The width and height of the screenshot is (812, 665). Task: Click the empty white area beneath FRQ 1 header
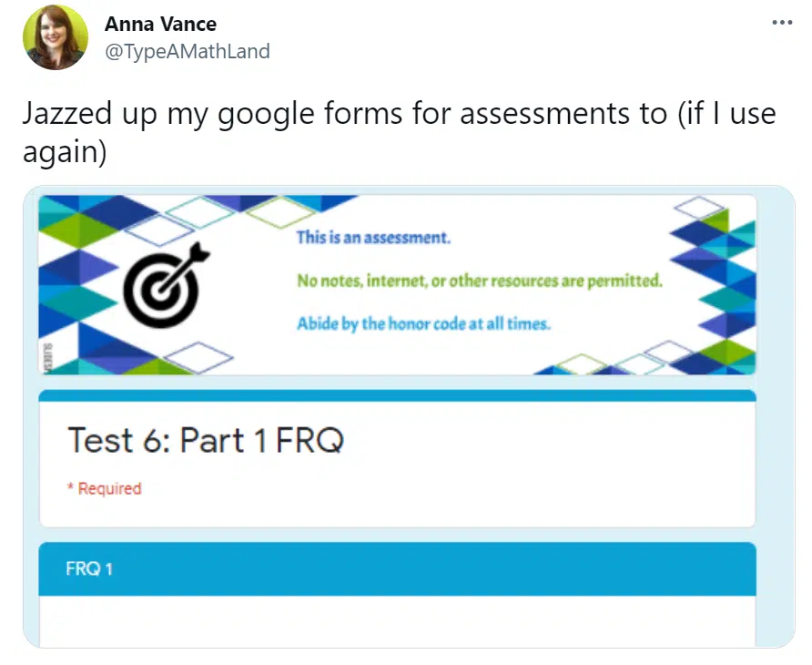pyautogui.click(x=397, y=621)
